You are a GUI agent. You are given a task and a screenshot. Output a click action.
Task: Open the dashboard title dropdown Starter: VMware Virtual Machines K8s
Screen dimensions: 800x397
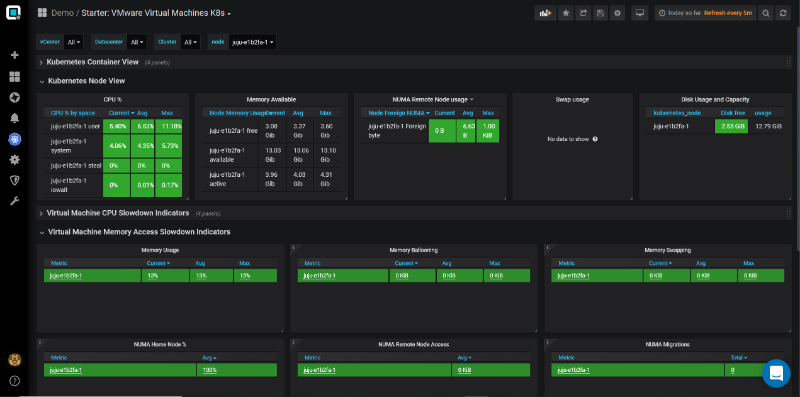tap(157, 13)
